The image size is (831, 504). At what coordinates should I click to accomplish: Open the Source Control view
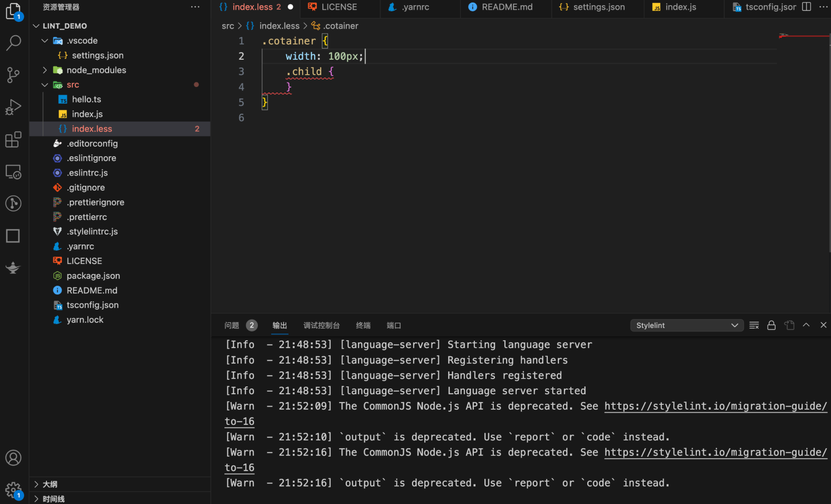(x=14, y=75)
